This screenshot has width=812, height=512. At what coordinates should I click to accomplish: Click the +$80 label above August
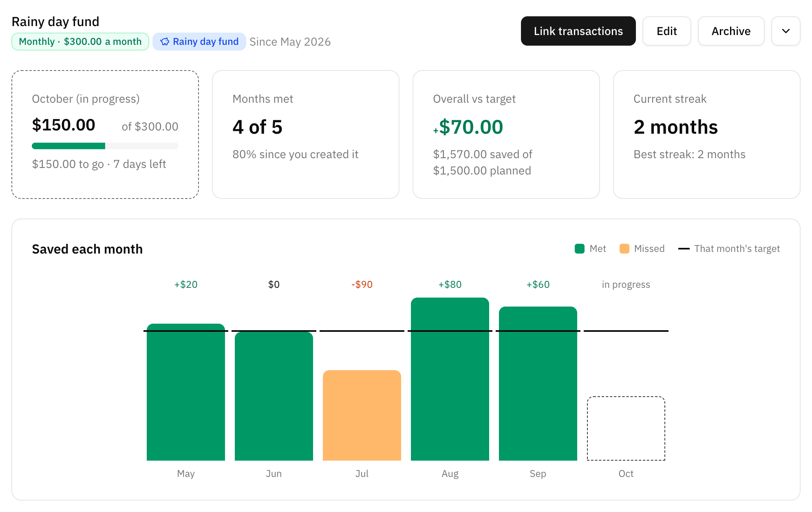(450, 285)
